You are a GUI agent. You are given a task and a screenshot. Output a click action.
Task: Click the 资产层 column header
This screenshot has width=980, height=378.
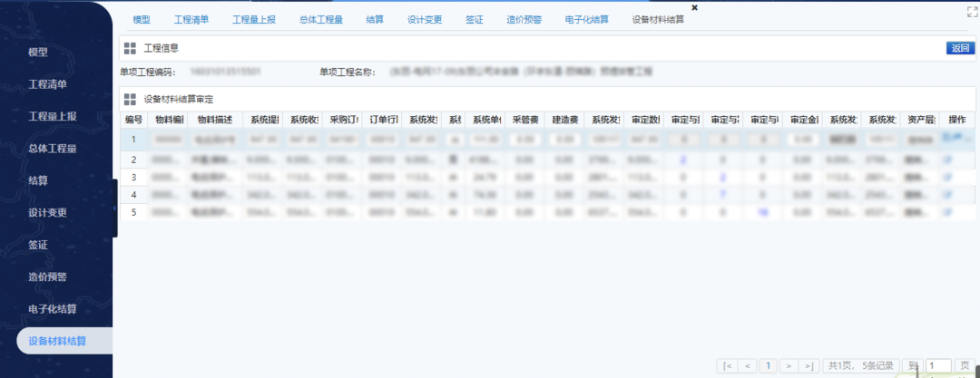coord(921,120)
